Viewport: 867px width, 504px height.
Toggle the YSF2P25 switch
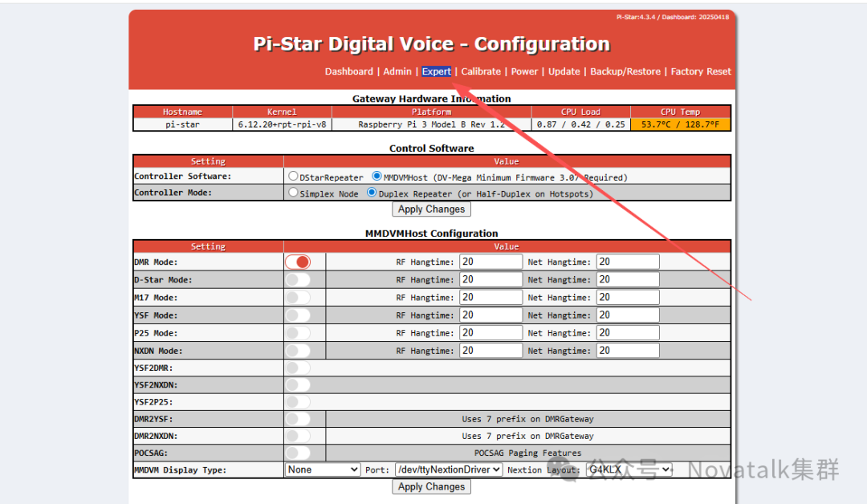tap(298, 402)
